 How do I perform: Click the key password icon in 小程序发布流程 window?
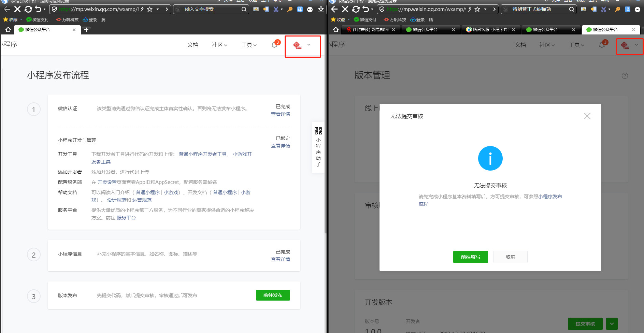click(290, 9)
